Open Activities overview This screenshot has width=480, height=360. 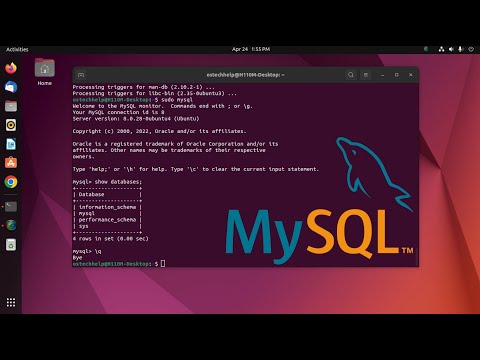point(17,49)
